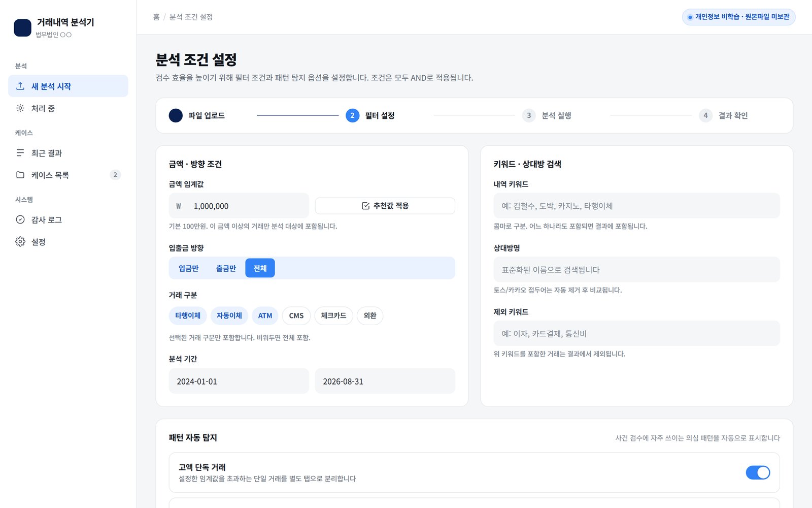
Task: Click the 개인정보 비학습 · 원본파일 미보관 badge
Action: [738, 17]
